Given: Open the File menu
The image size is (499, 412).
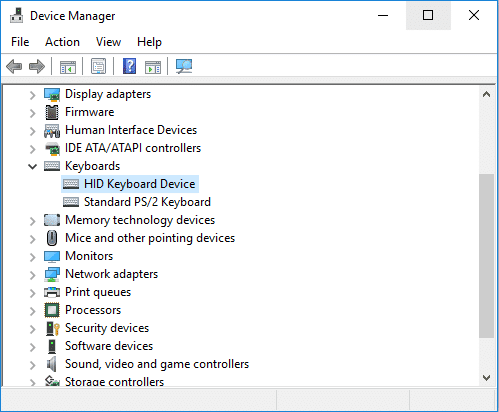Looking at the screenshot, I should point(20,42).
